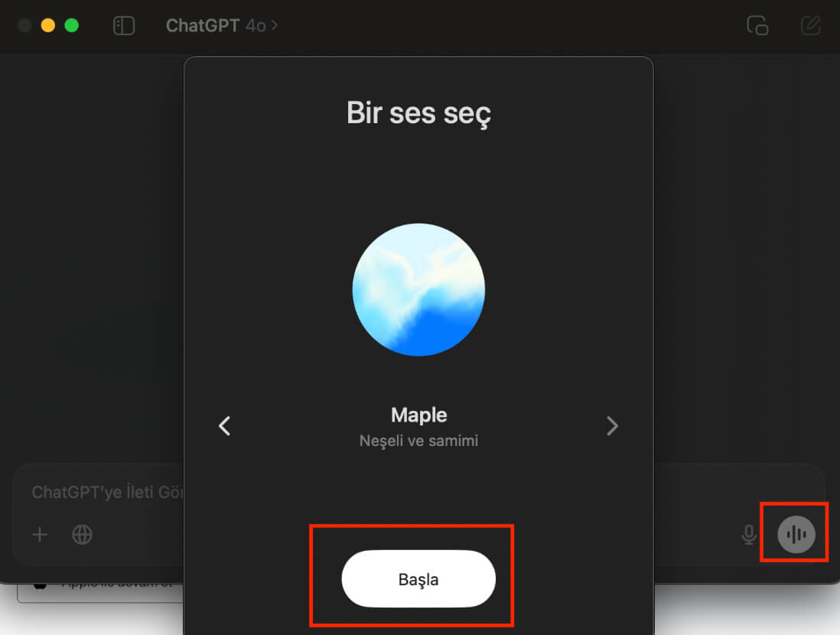Maximize window with the green button
Viewport: 840px width, 635px height.
pos(72,25)
